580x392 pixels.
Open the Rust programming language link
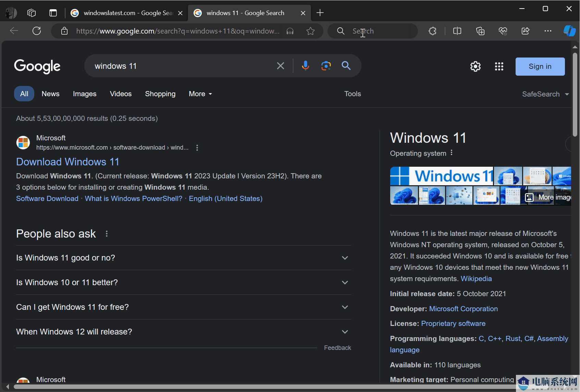coord(513,339)
